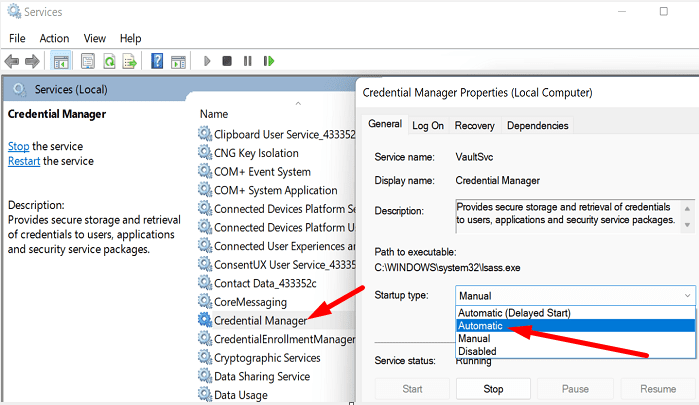Click the Data Usage gear icon

pos(205,394)
